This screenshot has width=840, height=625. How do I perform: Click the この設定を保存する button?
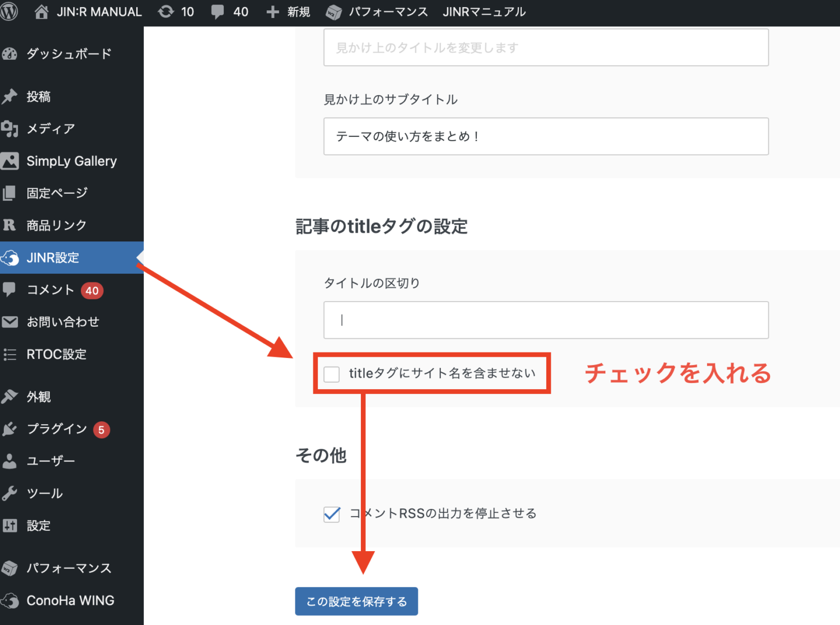[x=357, y=601]
